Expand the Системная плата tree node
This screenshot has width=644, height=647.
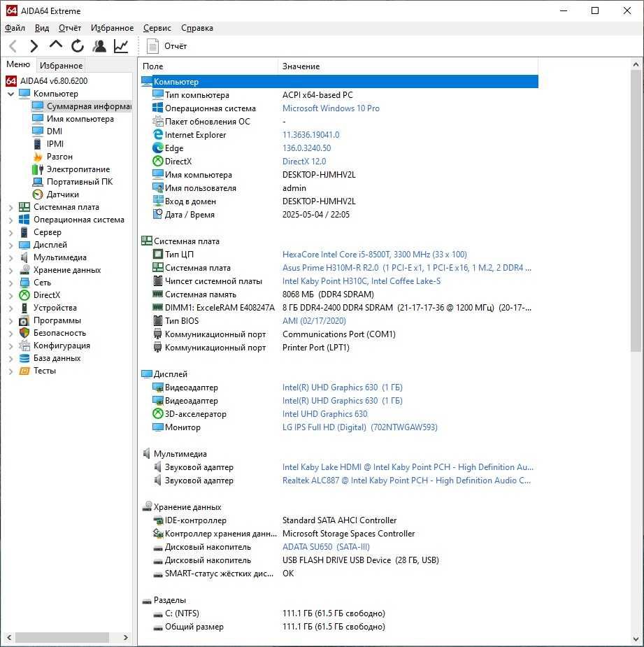point(11,208)
